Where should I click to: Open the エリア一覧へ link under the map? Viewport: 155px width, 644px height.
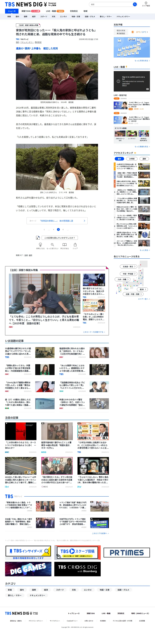144,299
